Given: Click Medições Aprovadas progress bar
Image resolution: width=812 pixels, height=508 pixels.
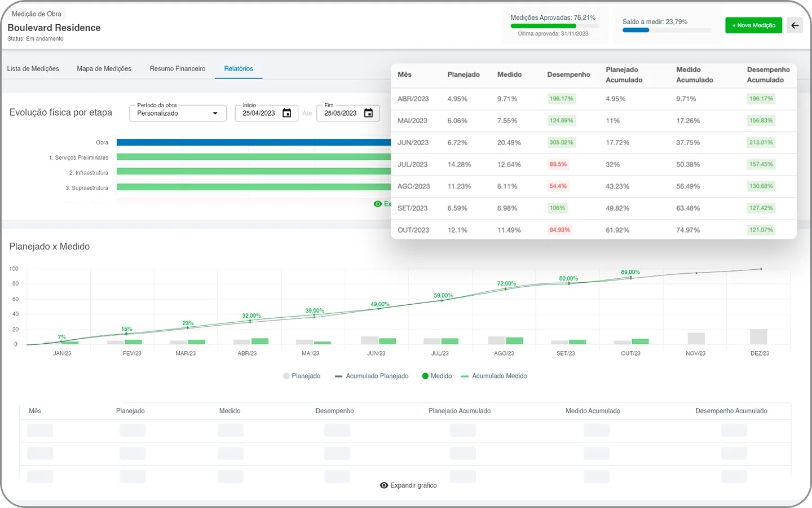Looking at the screenshot, I should (555, 26).
